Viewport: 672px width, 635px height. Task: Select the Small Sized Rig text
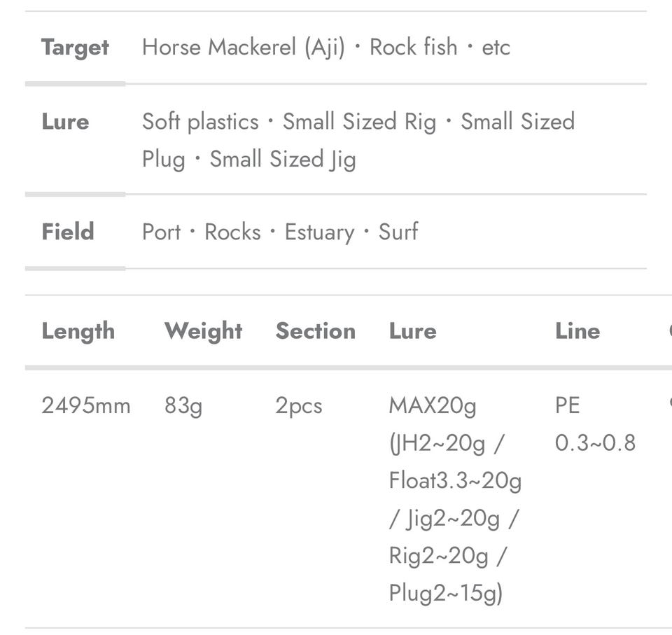[358, 122]
